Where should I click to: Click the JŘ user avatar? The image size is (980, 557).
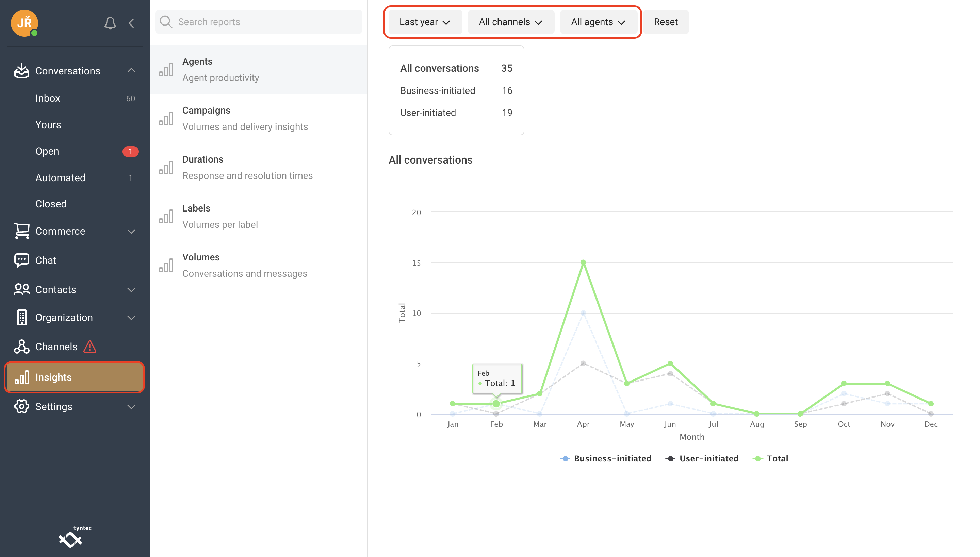(x=24, y=23)
